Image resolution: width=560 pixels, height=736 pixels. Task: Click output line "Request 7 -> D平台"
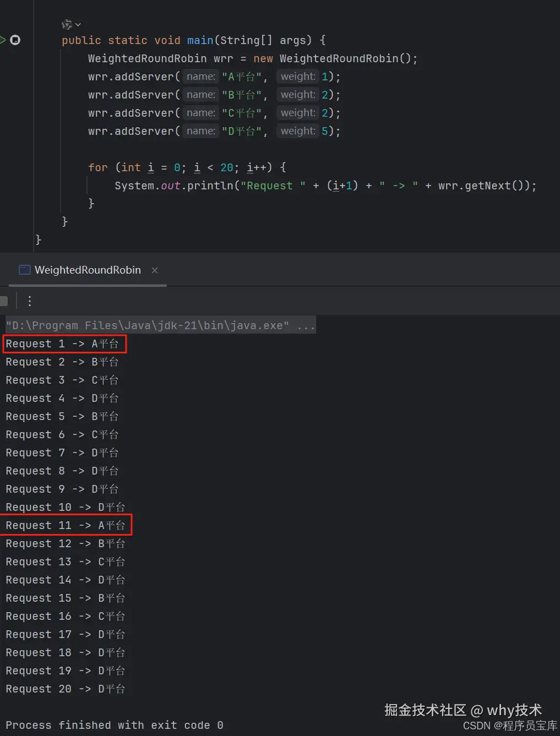62,453
